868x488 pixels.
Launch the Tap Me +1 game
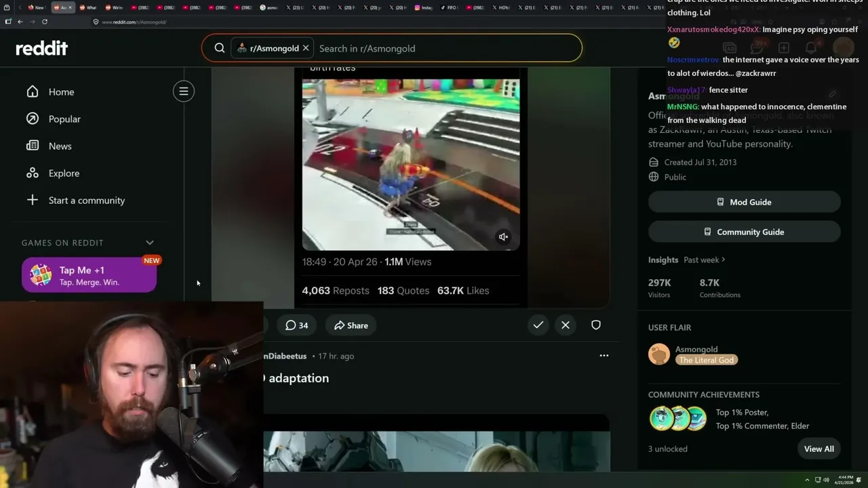click(90, 275)
